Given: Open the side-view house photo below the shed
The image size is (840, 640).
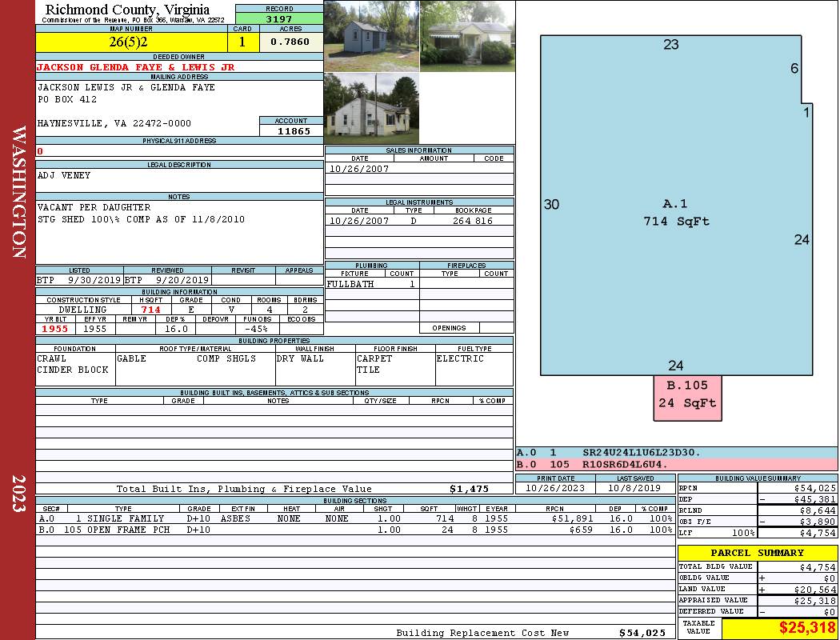Looking at the screenshot, I should pyautogui.click(x=371, y=109).
